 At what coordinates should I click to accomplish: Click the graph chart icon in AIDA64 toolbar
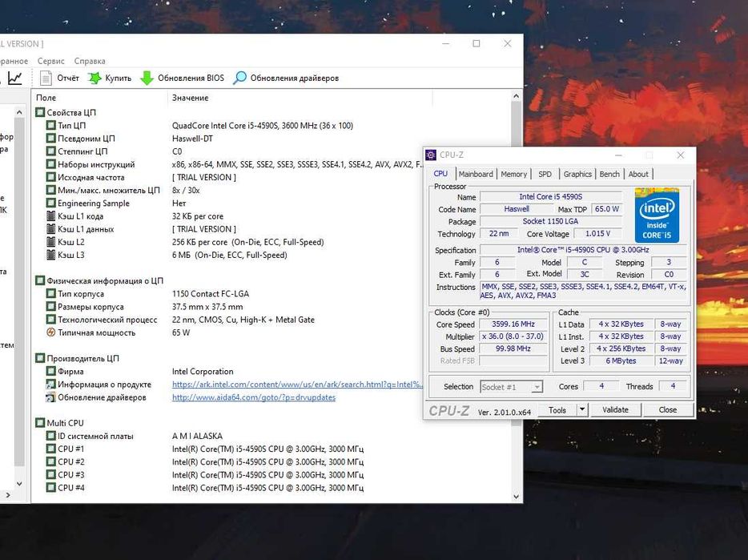14,78
